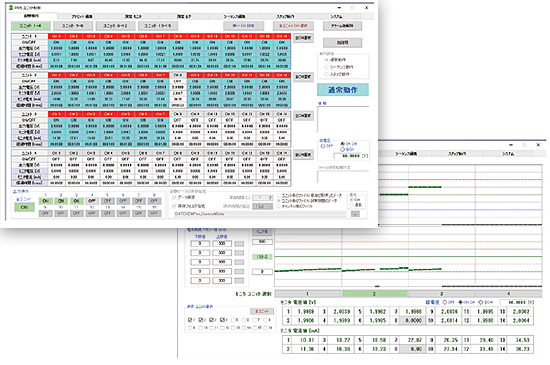Click first upper limit field showing 300

222,243
